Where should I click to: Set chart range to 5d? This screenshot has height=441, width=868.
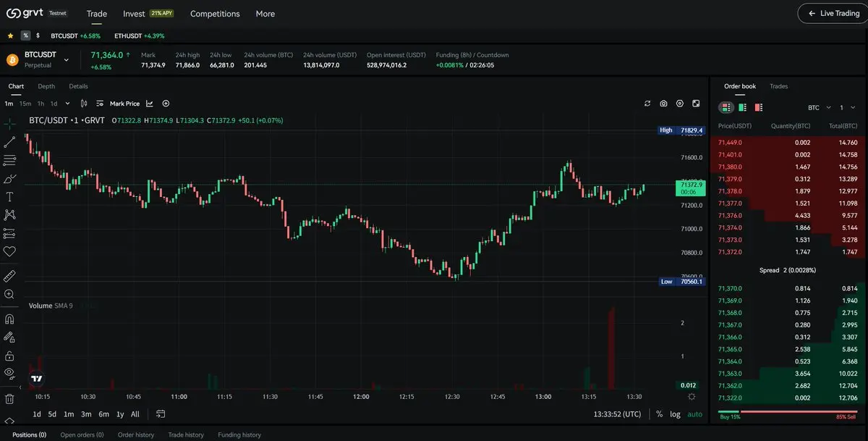coord(52,414)
